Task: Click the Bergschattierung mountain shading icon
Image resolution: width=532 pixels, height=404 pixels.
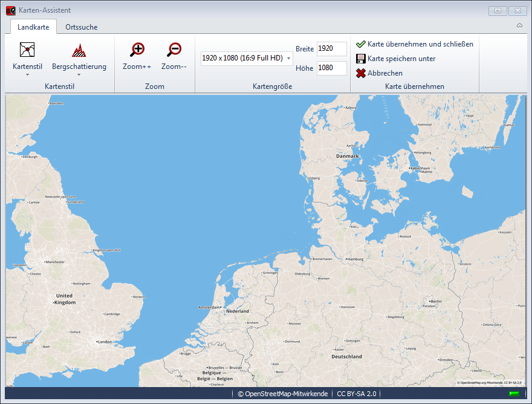Action: click(79, 50)
